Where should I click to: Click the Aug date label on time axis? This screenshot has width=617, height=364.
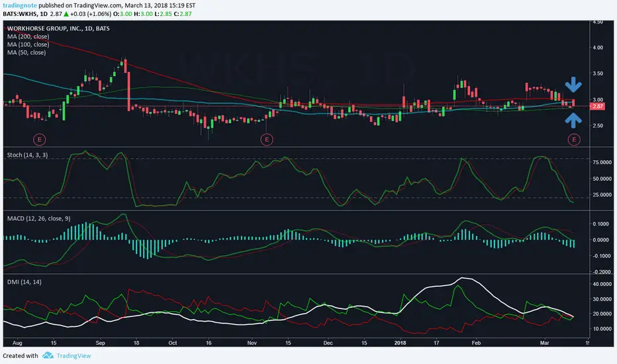click(x=17, y=343)
